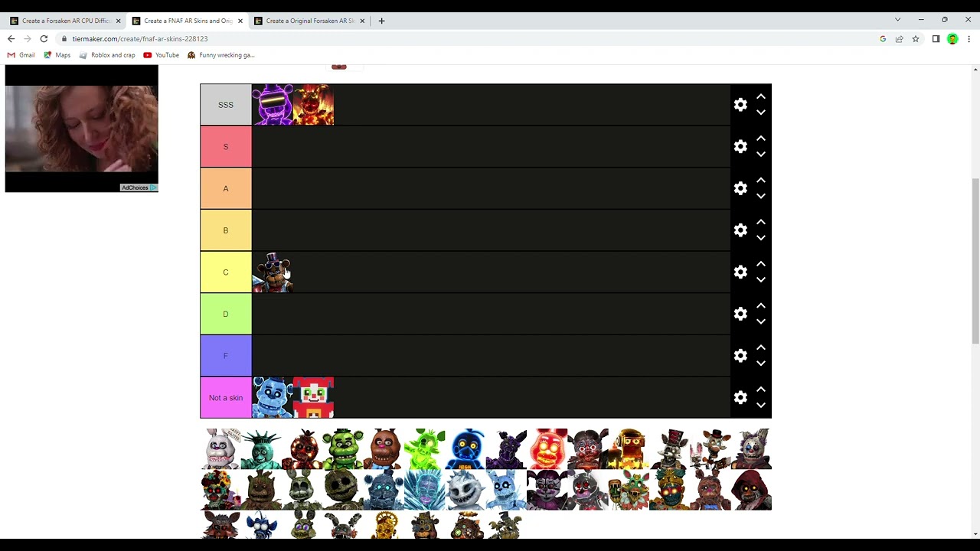Open Roblox and crap bookmark folder
This screenshot has height=551, width=980.
pos(107,55)
